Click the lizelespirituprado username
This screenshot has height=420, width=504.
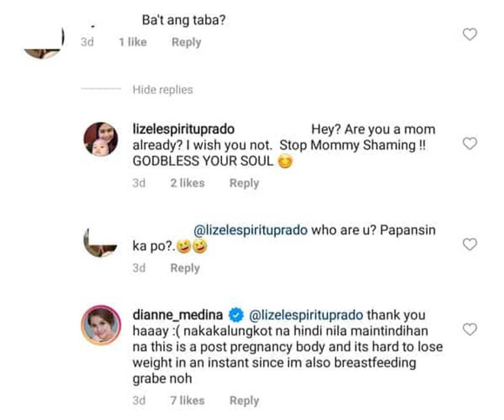click(x=184, y=130)
